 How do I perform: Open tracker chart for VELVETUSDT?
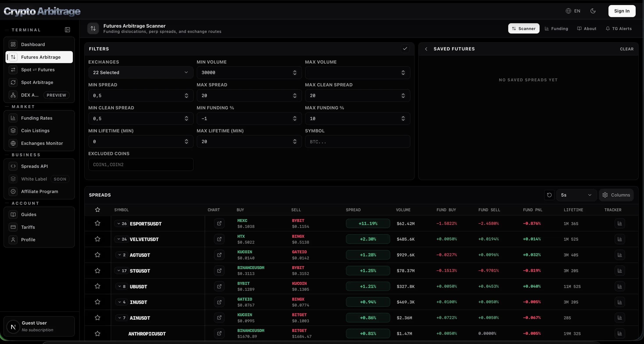tap(620, 239)
